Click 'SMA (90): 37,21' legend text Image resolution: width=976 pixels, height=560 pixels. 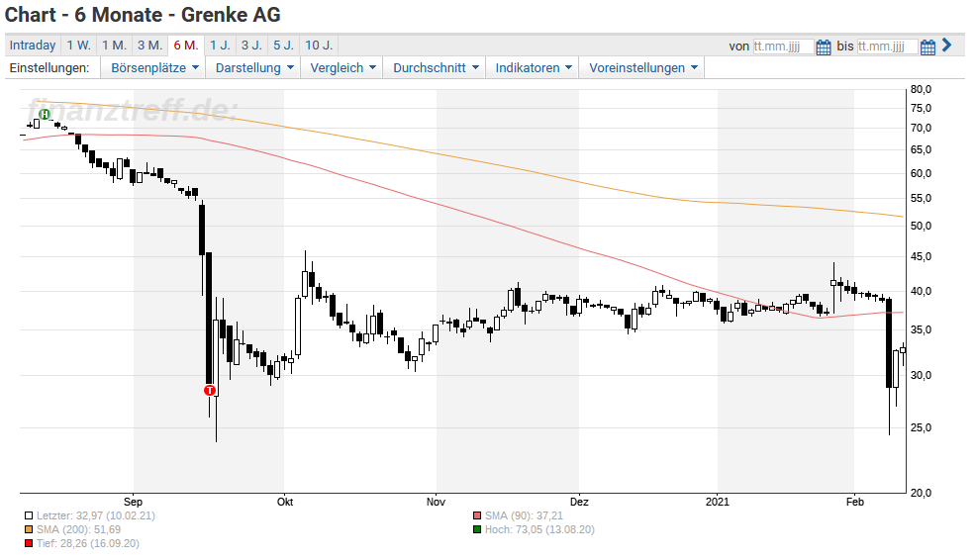tap(524, 515)
